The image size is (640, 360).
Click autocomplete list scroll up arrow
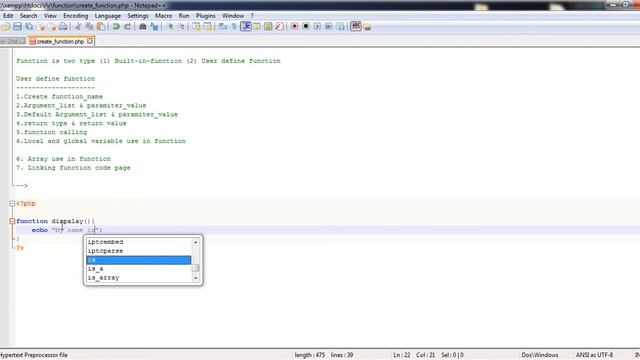196,242
